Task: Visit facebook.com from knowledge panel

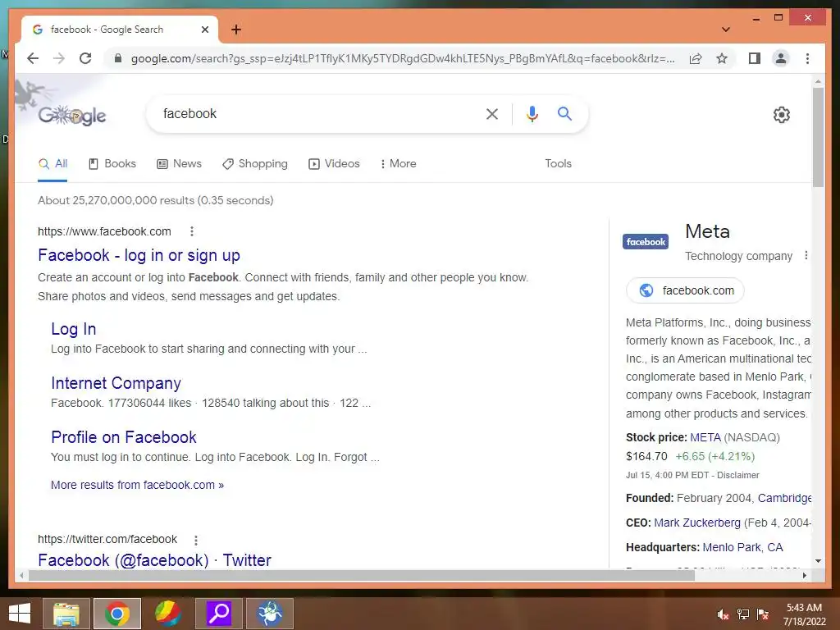Action: pyautogui.click(x=685, y=290)
